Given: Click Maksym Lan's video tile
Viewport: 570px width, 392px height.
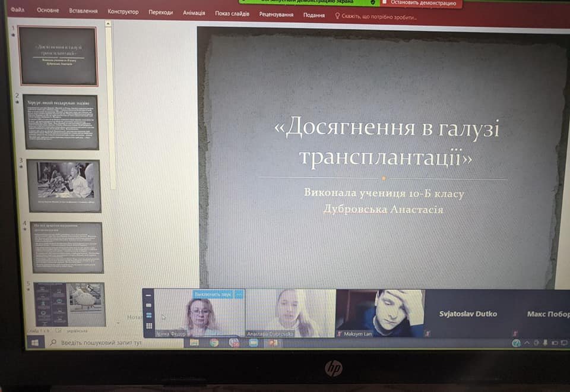Looking at the screenshot, I should click(380, 314).
